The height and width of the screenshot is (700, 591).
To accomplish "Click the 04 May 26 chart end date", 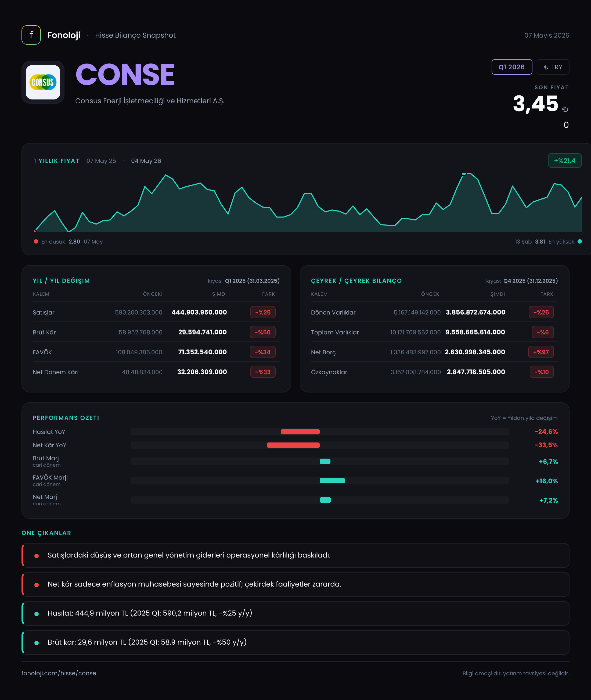I will click(x=146, y=160).
